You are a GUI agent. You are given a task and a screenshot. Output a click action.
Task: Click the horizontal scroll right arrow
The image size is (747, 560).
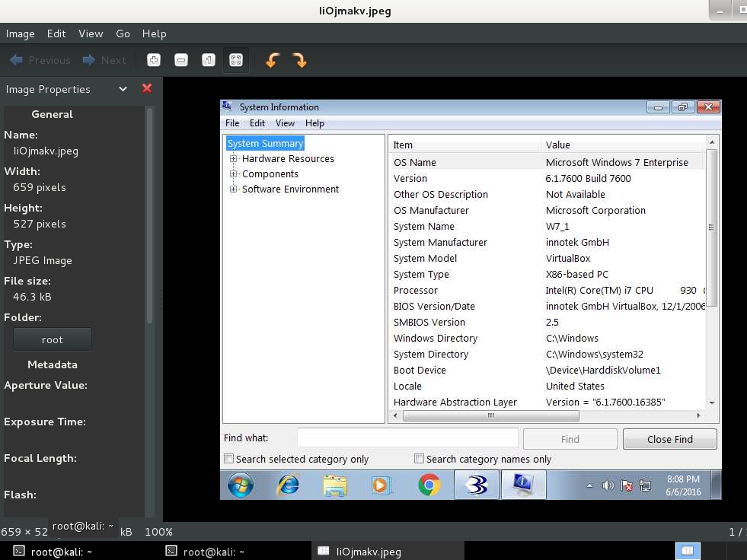(698, 415)
